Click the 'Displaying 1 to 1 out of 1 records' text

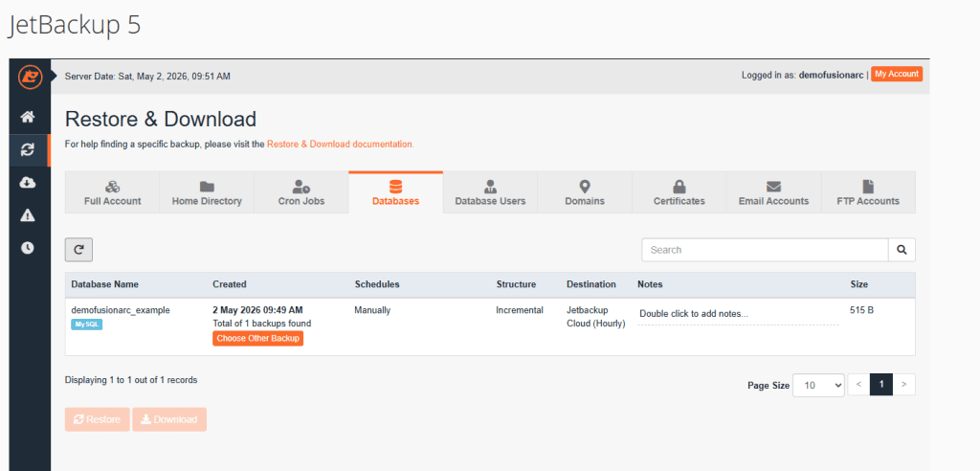click(131, 380)
